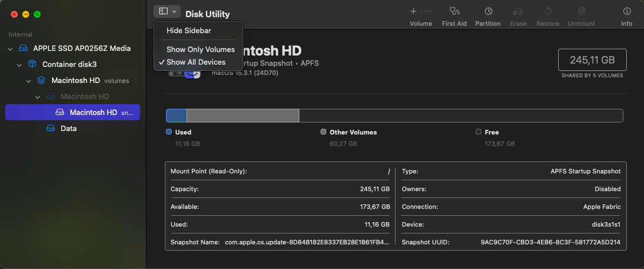Click the volumes group layers icon
The width and height of the screenshot is (644, 269).
[x=41, y=81]
